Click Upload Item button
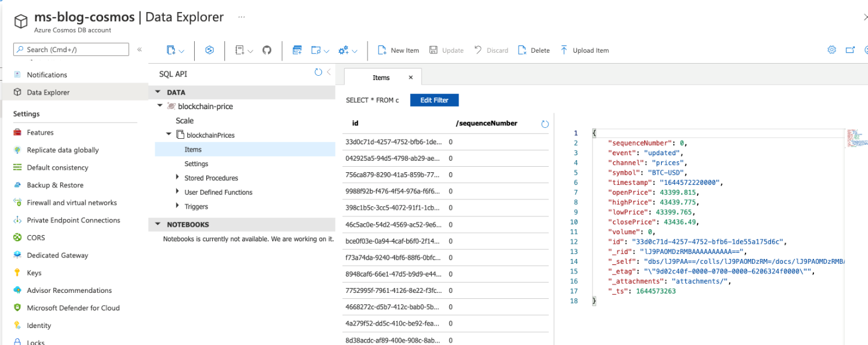Screen dimensions: 868x345 pos(584,50)
